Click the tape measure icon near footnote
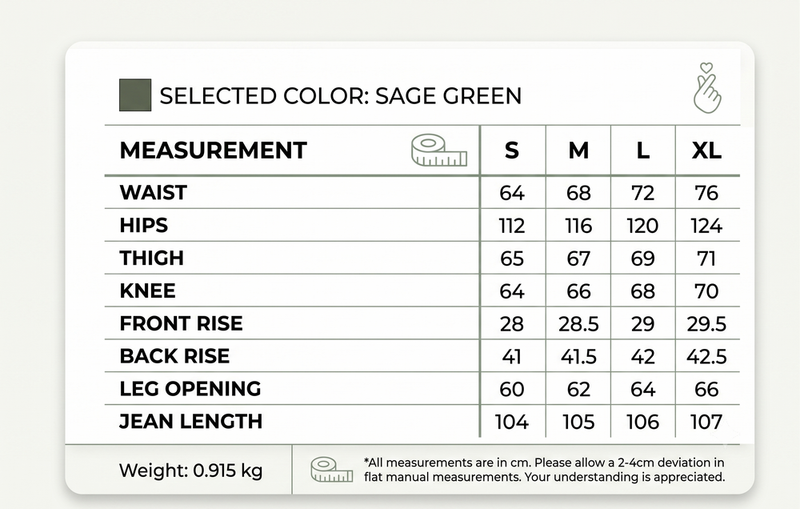The width and height of the screenshot is (800, 509). [332, 470]
